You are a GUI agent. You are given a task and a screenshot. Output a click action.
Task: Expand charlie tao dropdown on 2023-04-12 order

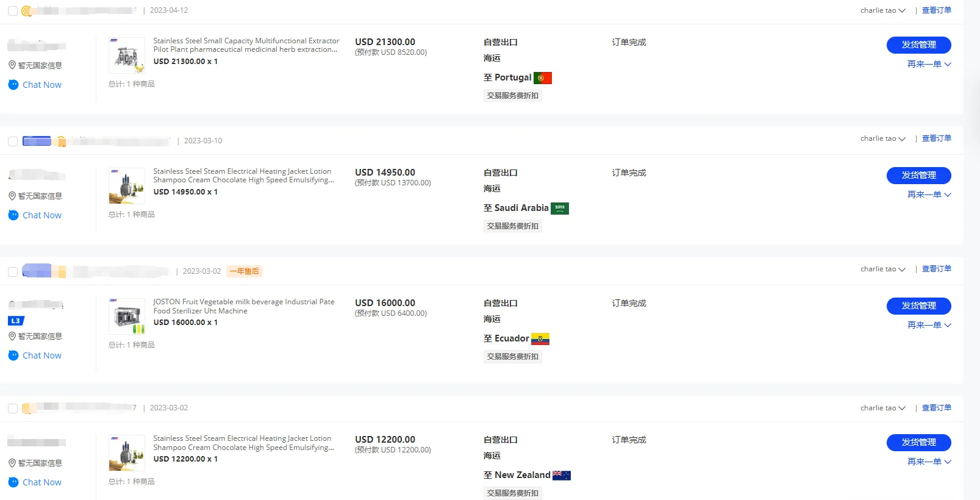[883, 10]
